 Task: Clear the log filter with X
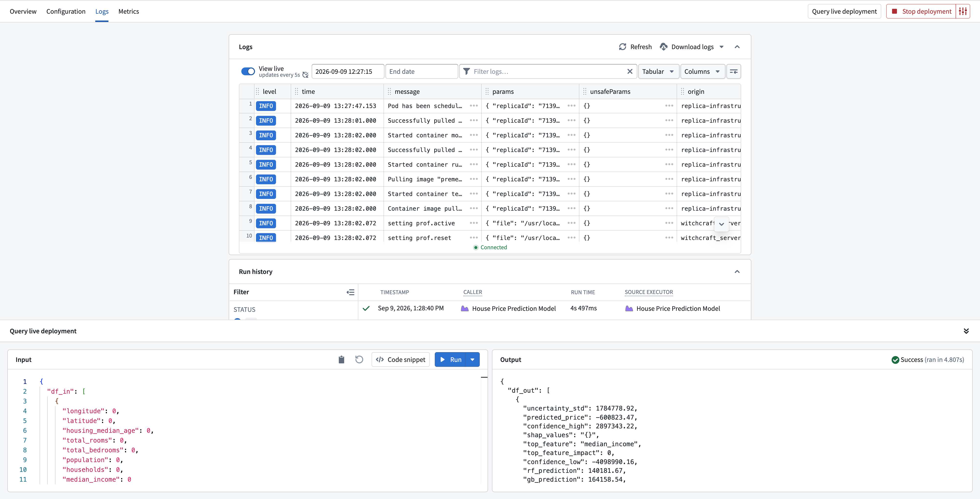coord(630,72)
